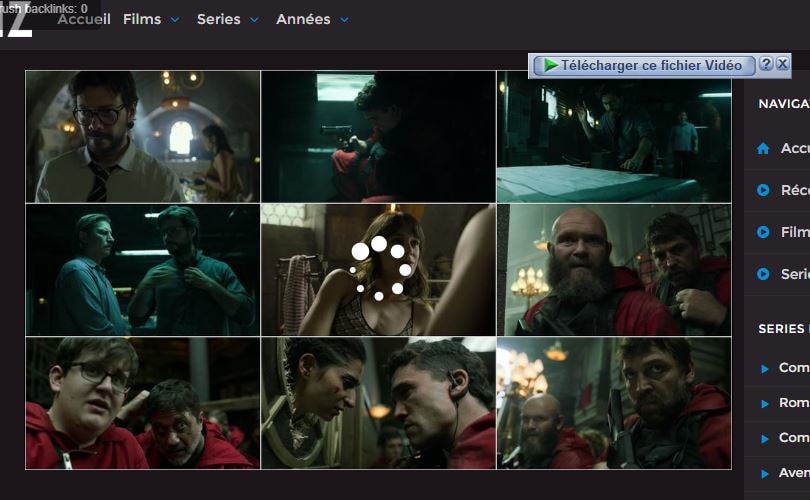Viewport: 810px width, 500px height.
Task: Click triangle arrow beside first Com... series category
Action: [765, 368]
